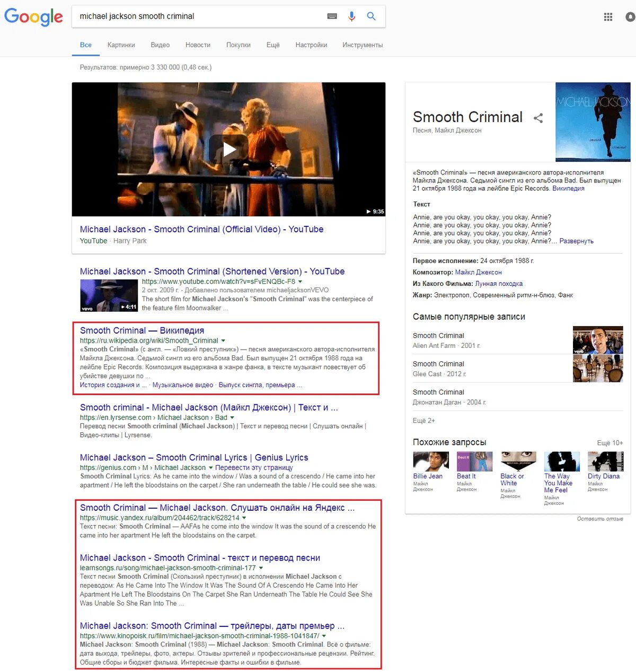Click Перевести эту страницу link
Screen dimensions: 636x672
click(x=254, y=468)
